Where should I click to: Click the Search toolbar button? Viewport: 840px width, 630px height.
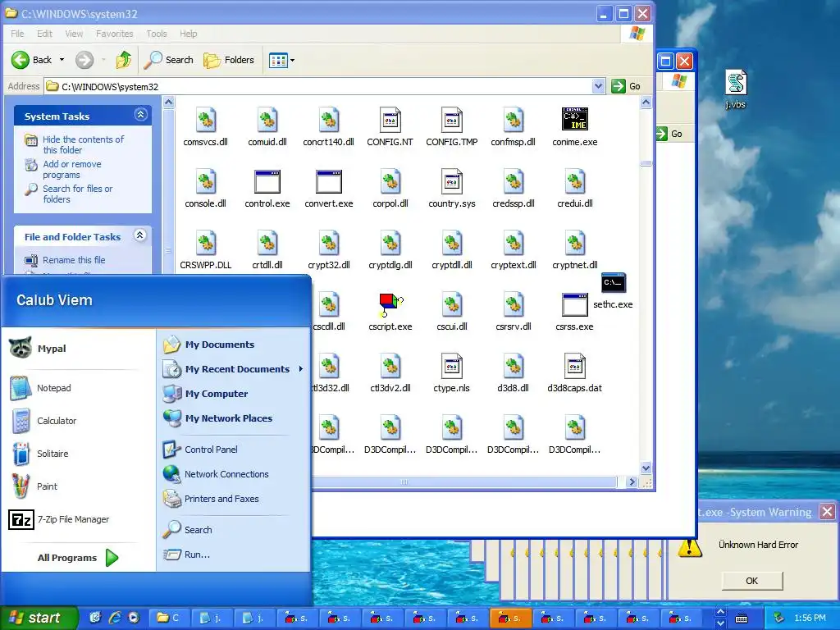169,60
